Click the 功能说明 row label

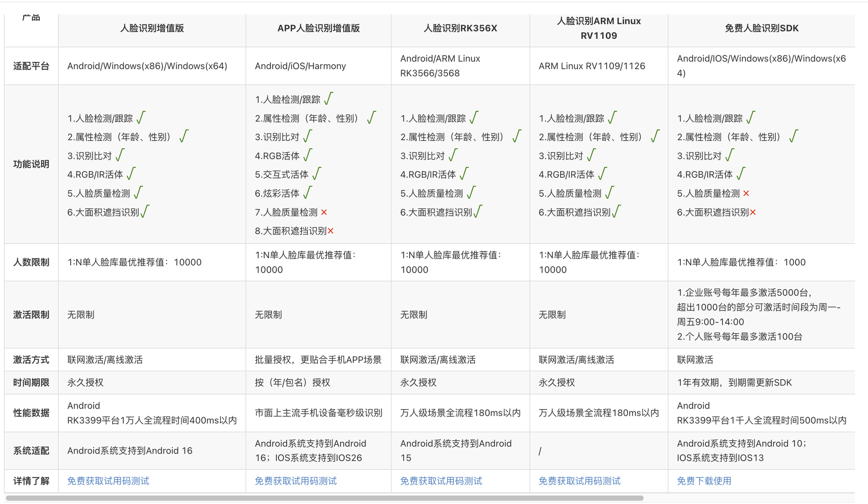pyautogui.click(x=31, y=164)
